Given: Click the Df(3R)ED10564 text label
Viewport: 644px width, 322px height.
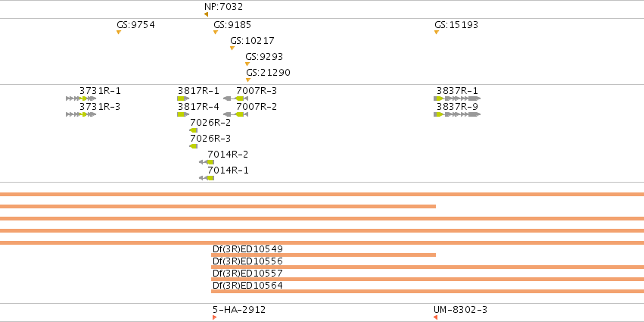Looking at the screenshot, I should pyautogui.click(x=247, y=286).
